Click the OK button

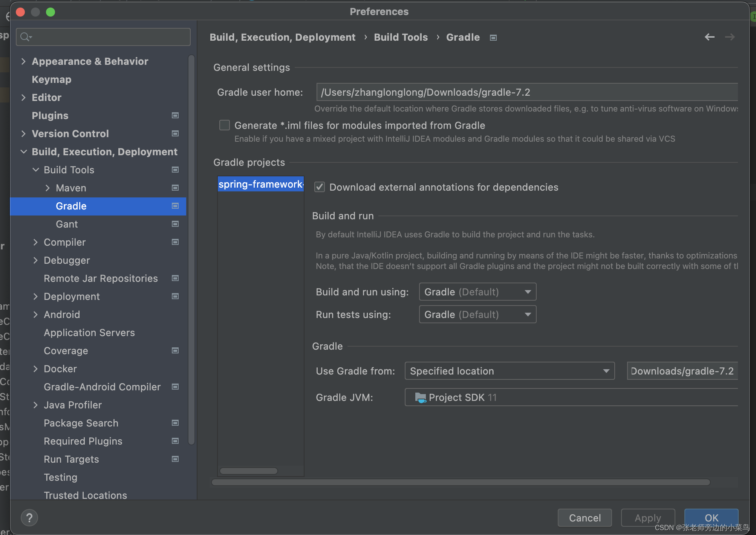pos(711,517)
